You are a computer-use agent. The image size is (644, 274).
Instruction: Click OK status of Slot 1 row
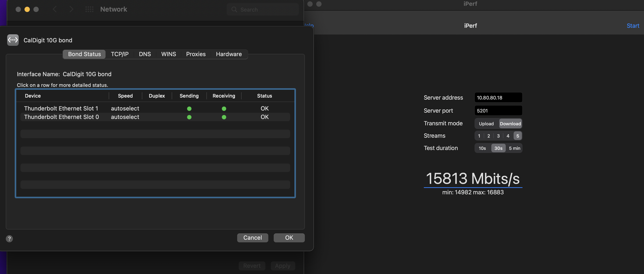click(x=265, y=108)
